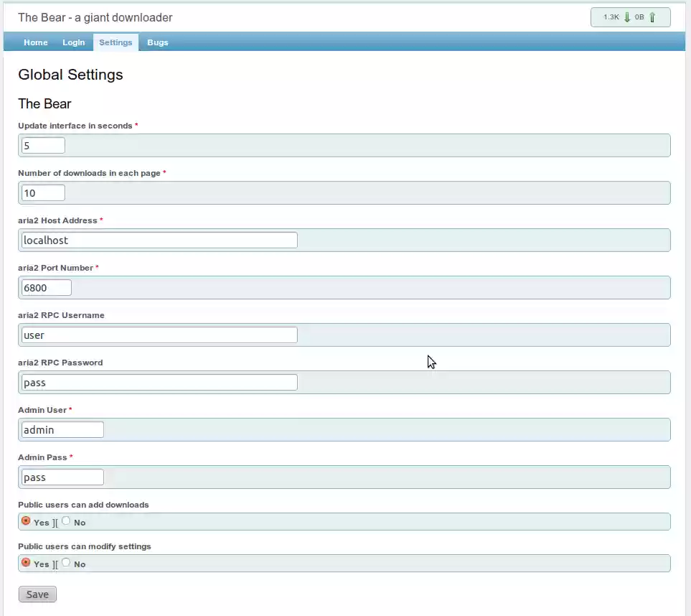Open the transfer speed badge top right

[x=630, y=17]
